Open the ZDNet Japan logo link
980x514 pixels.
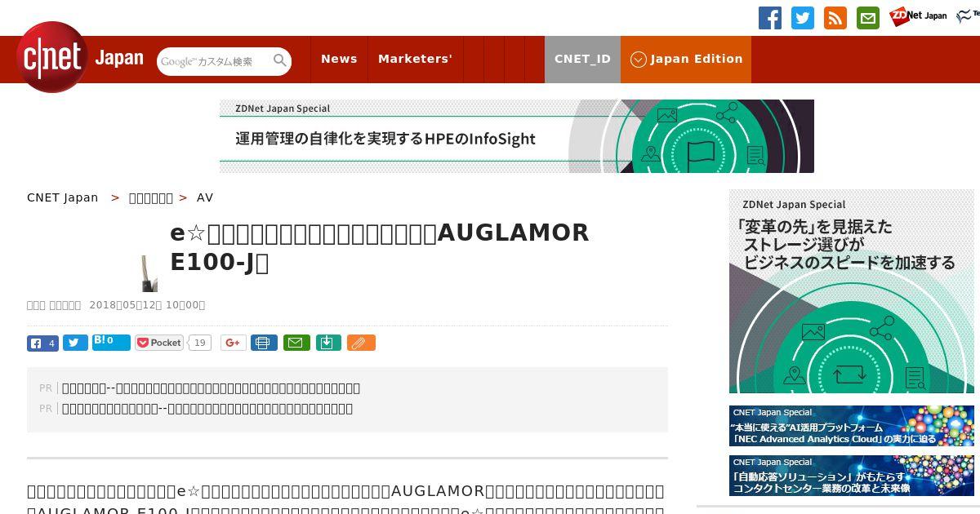click(x=918, y=16)
